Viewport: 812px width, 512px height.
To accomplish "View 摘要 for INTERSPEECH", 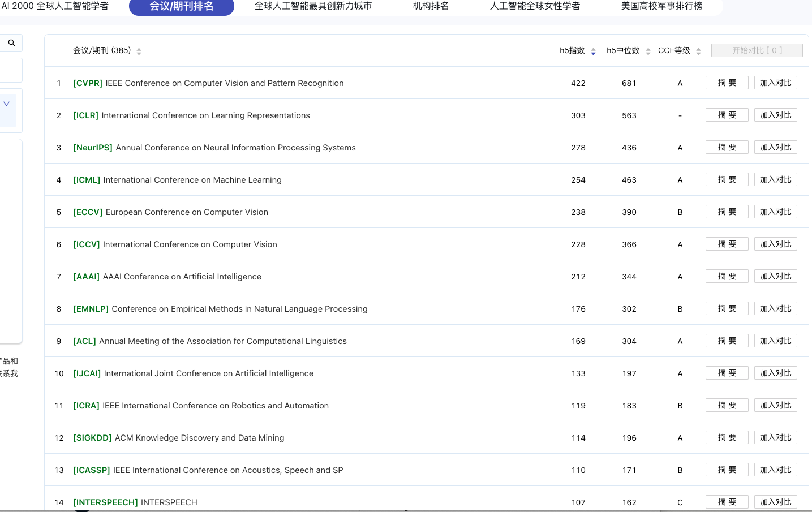I will click(x=727, y=502).
